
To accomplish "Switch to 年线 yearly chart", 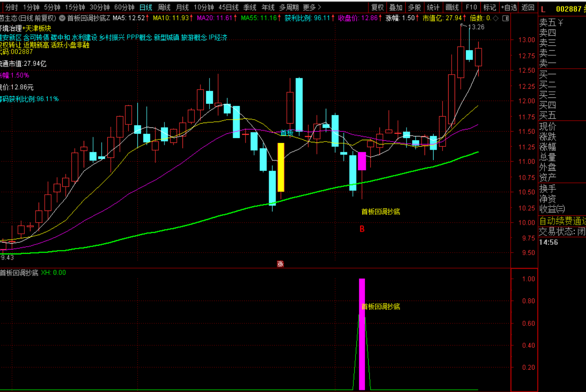I will point(268,7).
